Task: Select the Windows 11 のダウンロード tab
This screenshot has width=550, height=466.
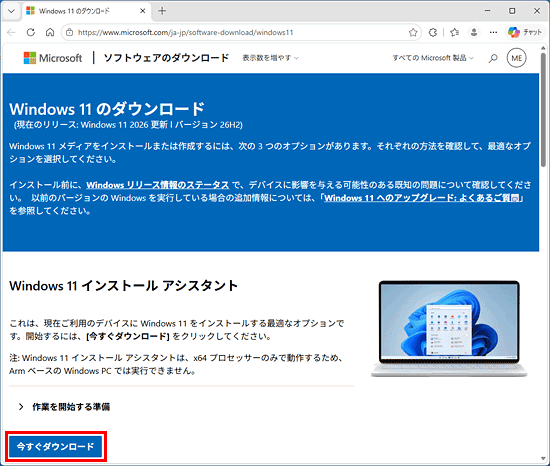Action: (x=86, y=11)
